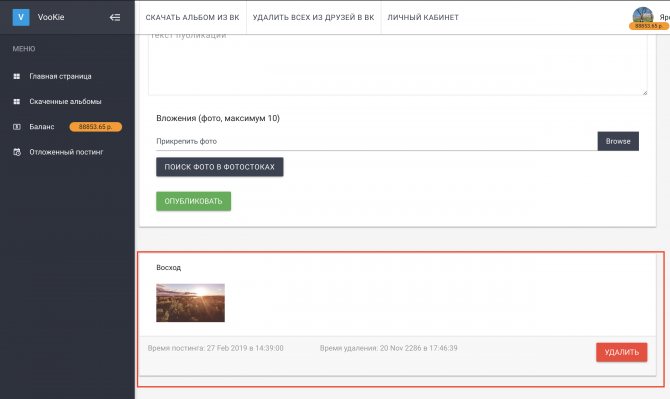
Task: Click the Вложения (фото, максимум 10) label
Action: (x=218, y=118)
